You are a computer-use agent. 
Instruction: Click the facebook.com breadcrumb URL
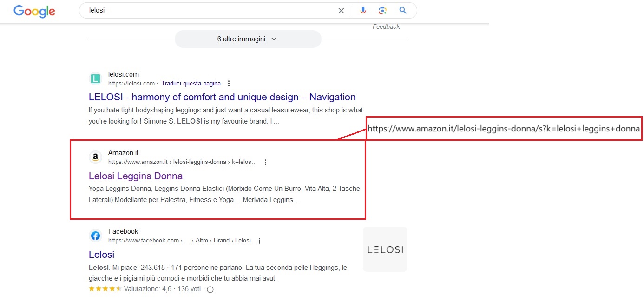coord(179,241)
